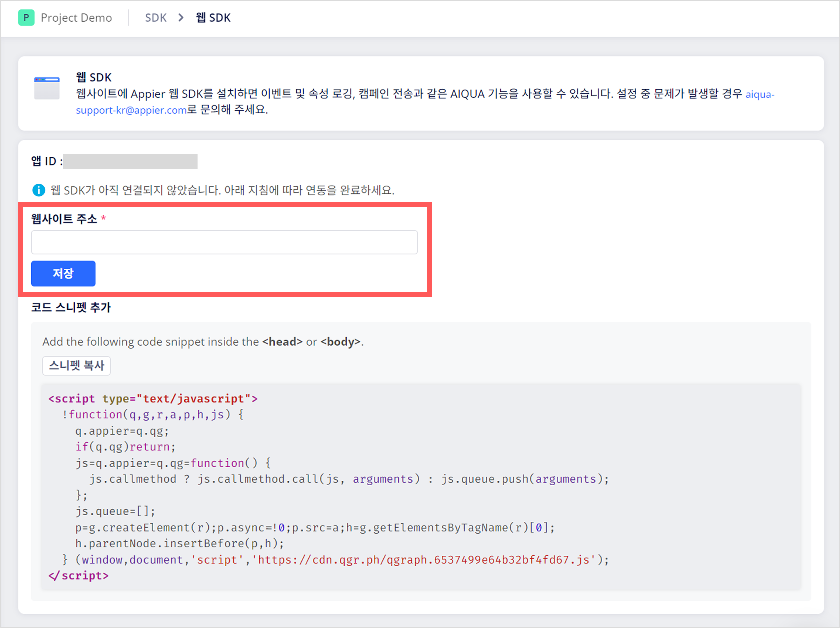Click the cdn.qgr.ph script URL in code
Screen dimensions: 840x628
tap(424, 560)
